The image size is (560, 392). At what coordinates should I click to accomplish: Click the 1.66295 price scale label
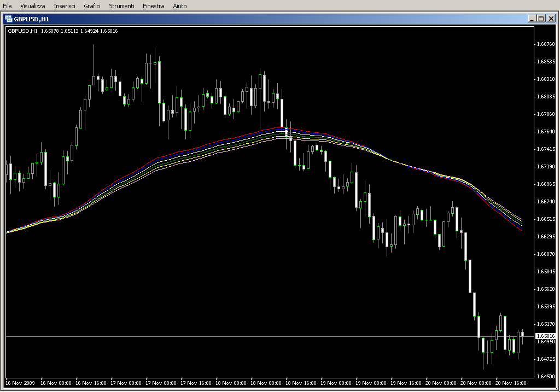click(x=546, y=237)
